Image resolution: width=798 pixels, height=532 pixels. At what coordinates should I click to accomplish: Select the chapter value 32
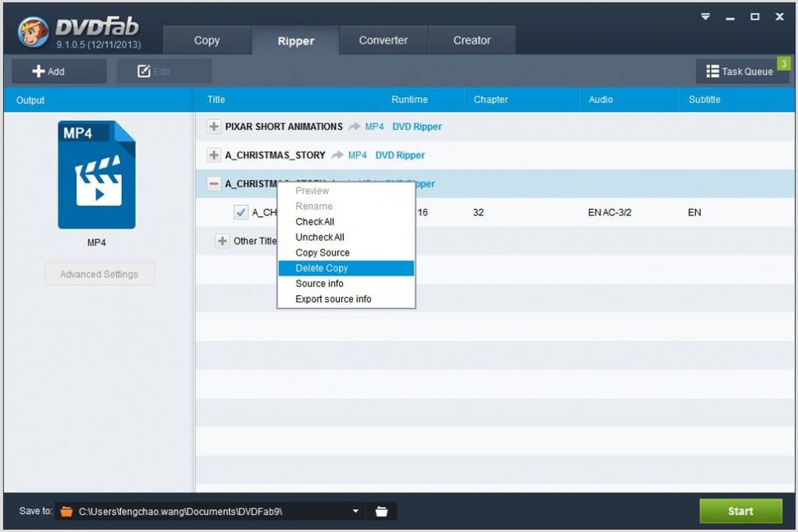click(x=478, y=212)
